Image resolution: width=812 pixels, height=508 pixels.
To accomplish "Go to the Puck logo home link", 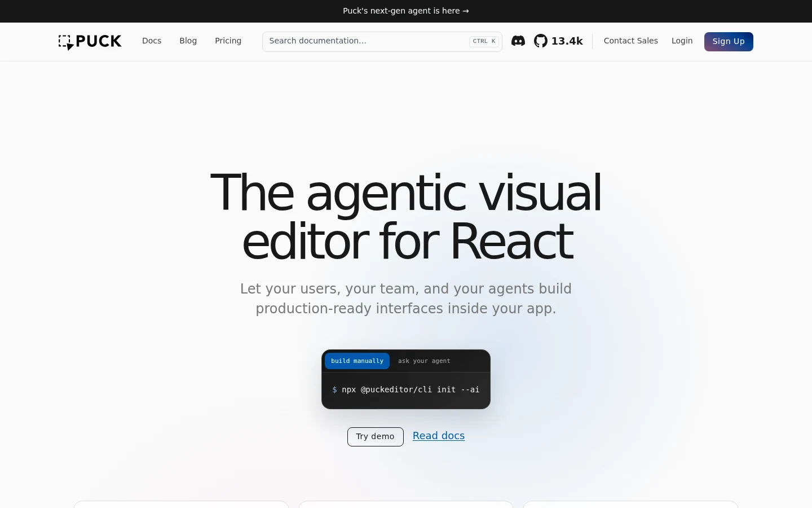I will click(90, 42).
